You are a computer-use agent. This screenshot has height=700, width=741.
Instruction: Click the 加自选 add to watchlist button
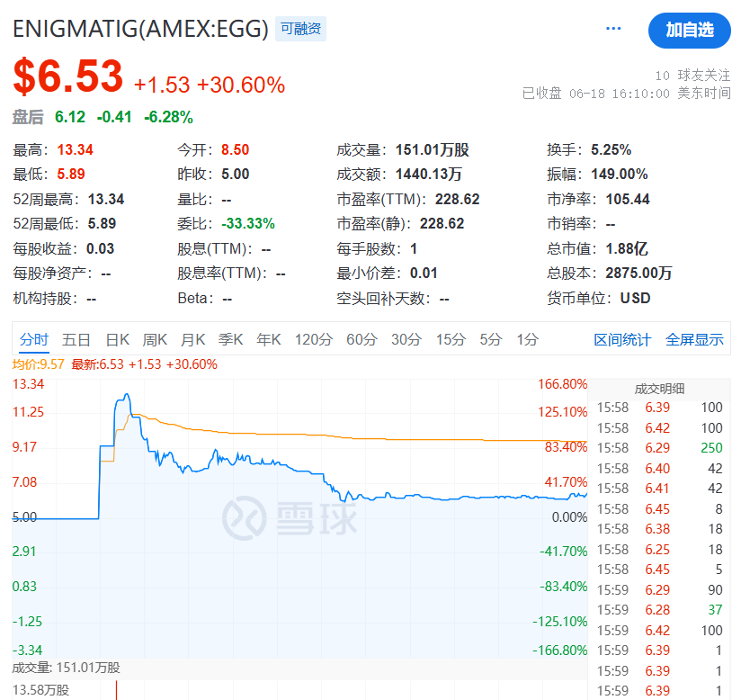tap(689, 30)
